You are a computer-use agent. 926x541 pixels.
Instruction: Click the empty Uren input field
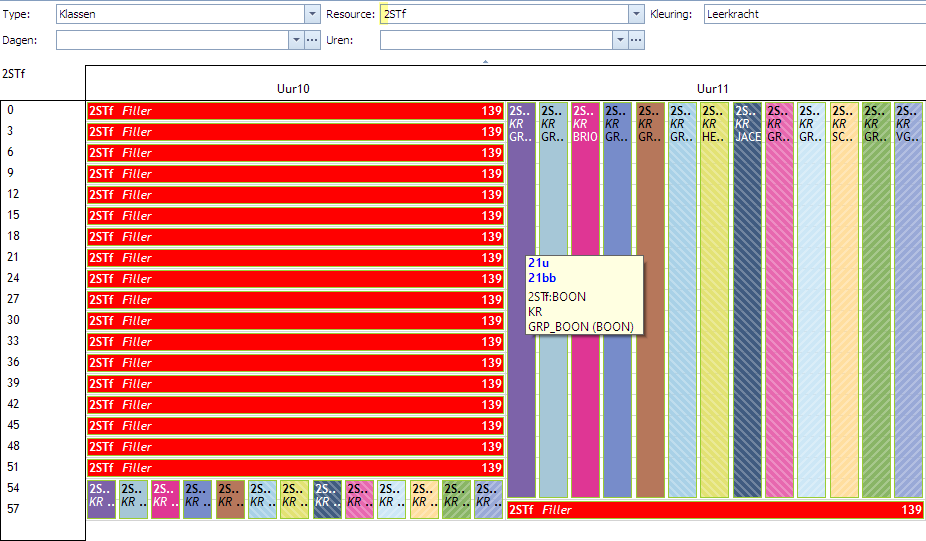click(497, 40)
